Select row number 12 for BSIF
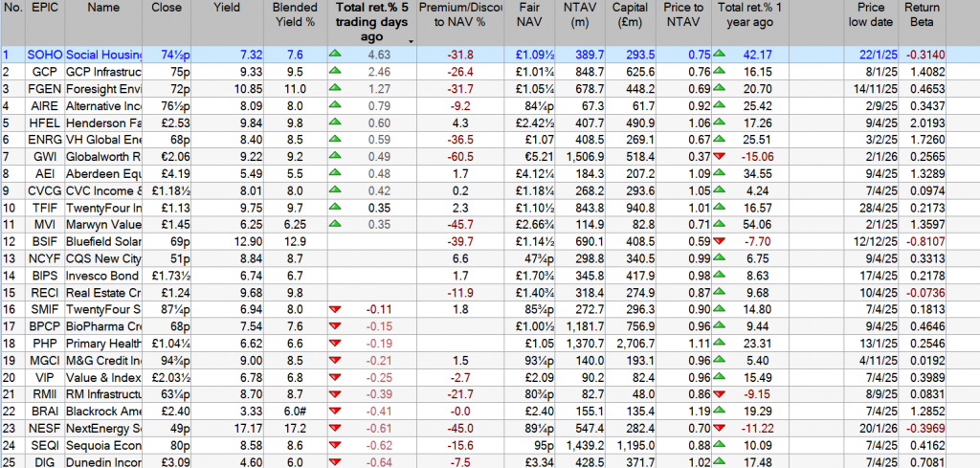The image size is (980, 468). coord(9,239)
